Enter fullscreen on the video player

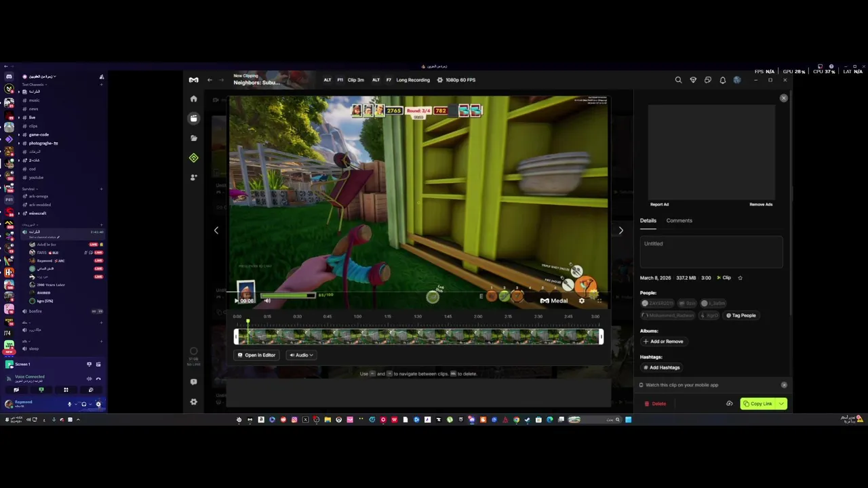598,301
